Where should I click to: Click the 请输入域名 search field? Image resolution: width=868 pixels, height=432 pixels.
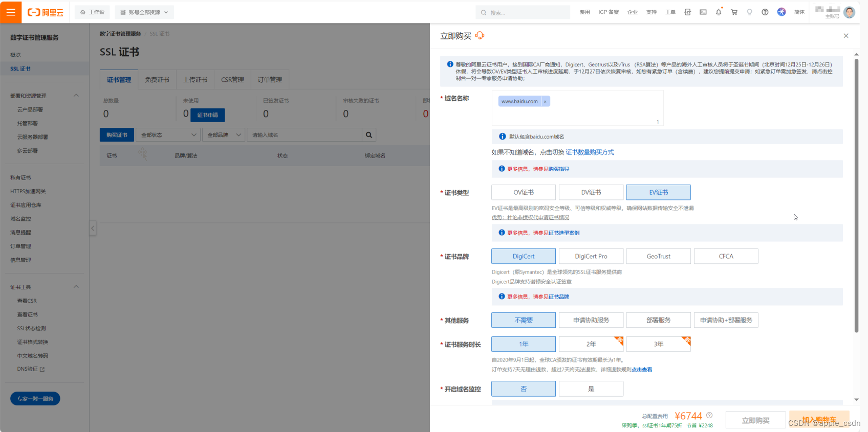[305, 135]
